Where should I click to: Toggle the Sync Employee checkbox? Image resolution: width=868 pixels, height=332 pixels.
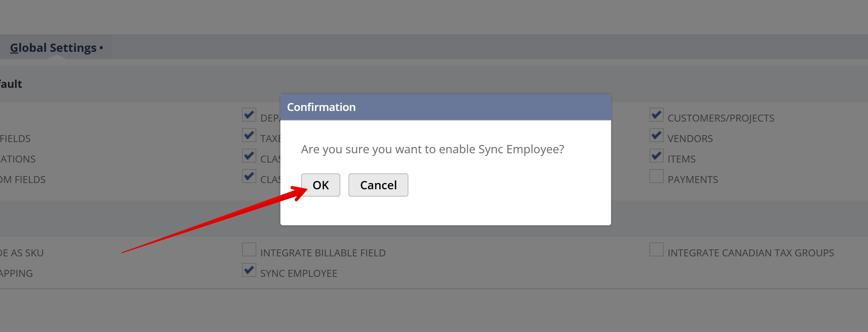[249, 270]
